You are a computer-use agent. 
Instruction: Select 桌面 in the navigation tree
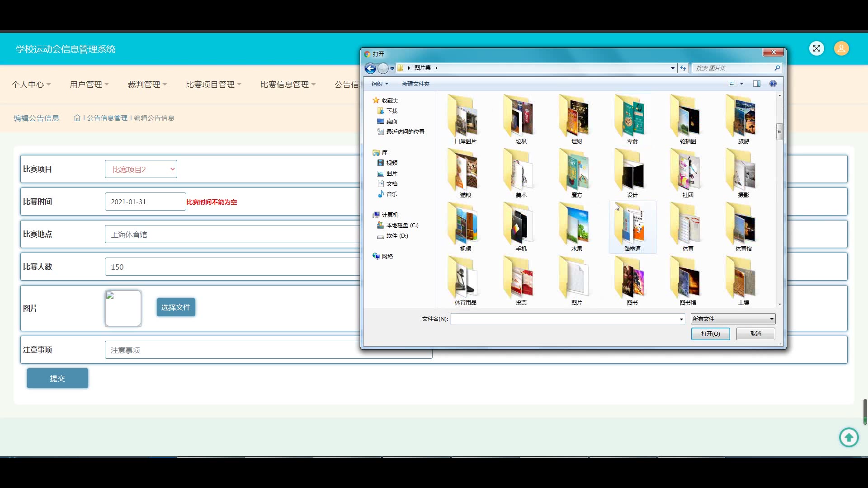392,122
